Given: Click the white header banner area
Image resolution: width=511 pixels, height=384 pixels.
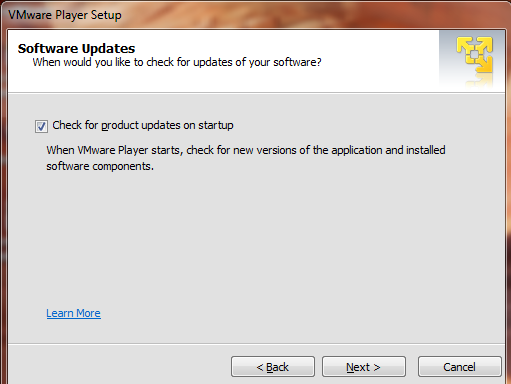Looking at the screenshot, I should (223, 61).
